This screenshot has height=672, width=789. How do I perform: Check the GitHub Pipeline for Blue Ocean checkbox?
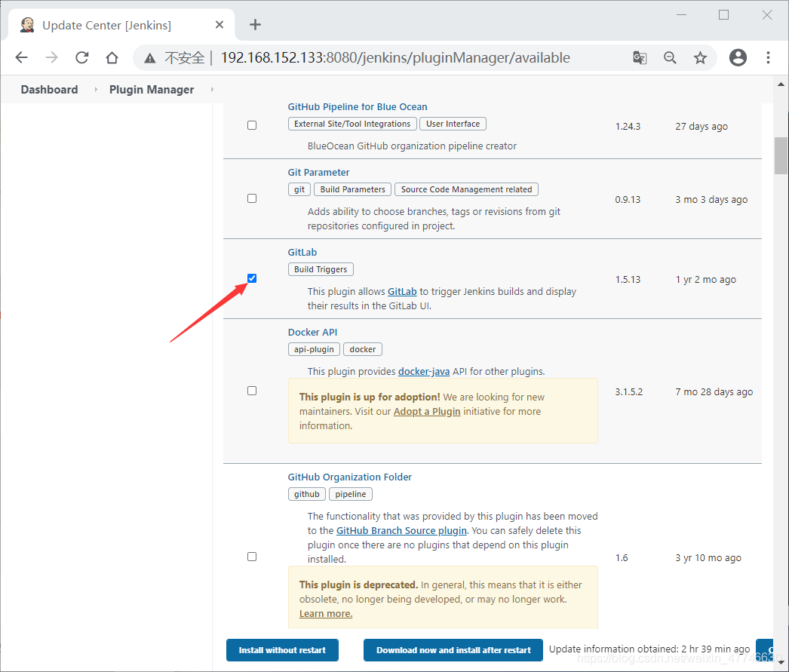point(252,125)
